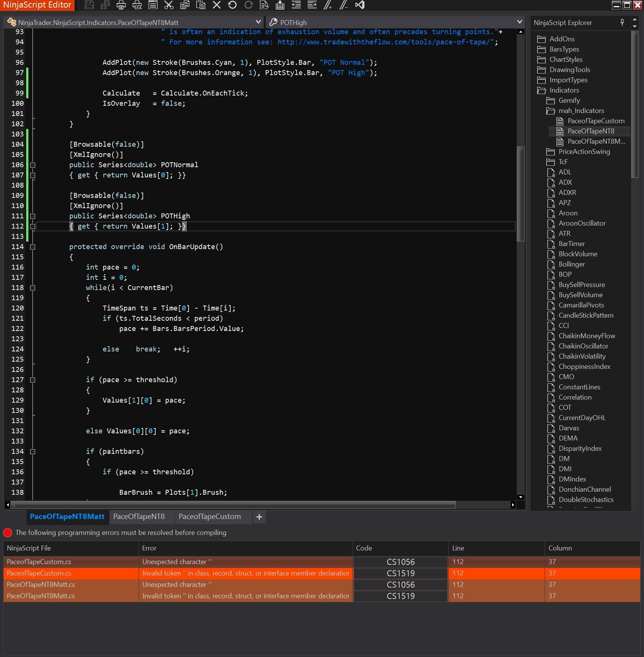Uncomment the selected lines
The image size is (644, 657).
point(344,5)
